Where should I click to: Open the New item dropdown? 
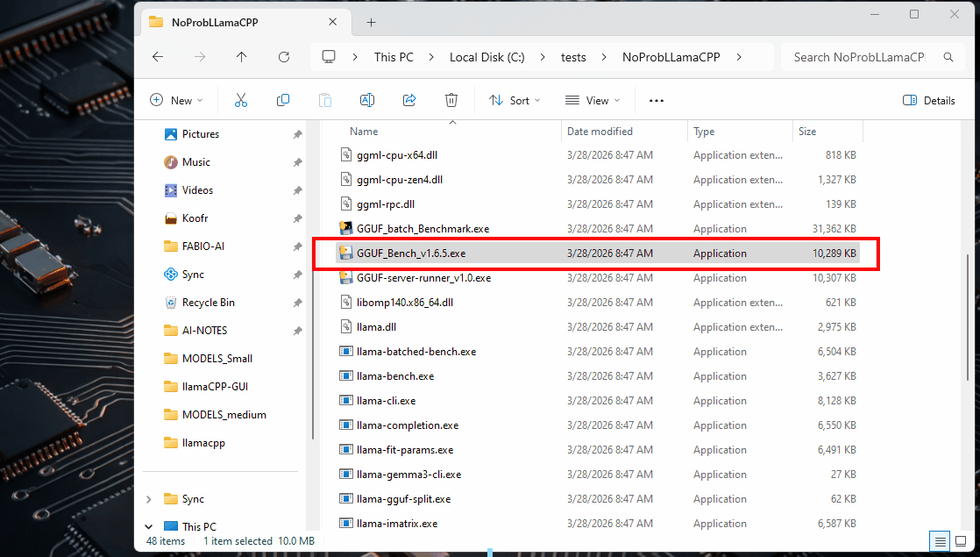[176, 100]
